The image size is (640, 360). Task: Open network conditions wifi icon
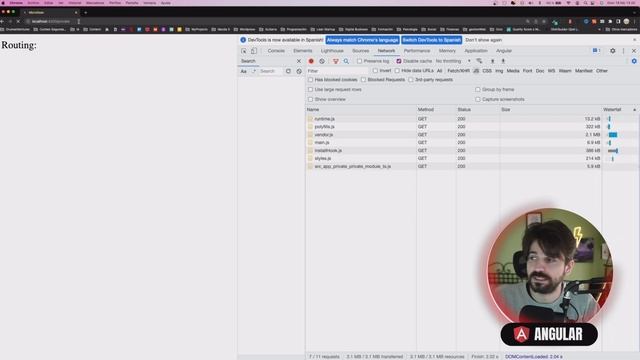[479, 61]
